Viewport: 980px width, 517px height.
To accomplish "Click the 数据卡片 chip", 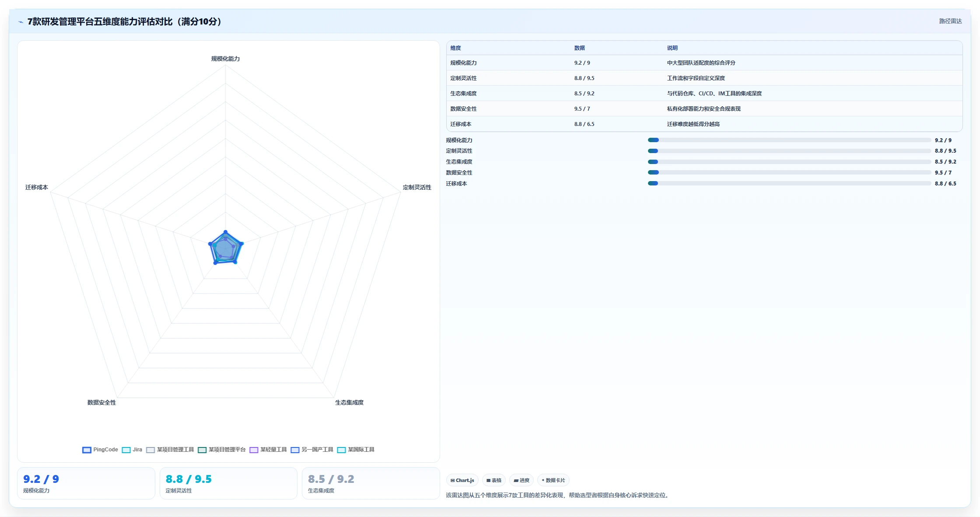I will click(553, 480).
